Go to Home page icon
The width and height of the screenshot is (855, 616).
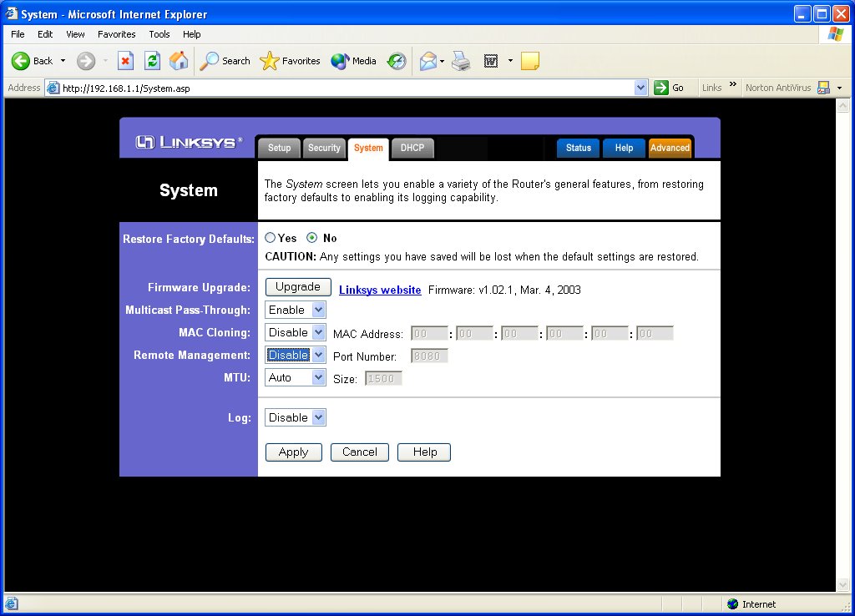pyautogui.click(x=179, y=61)
